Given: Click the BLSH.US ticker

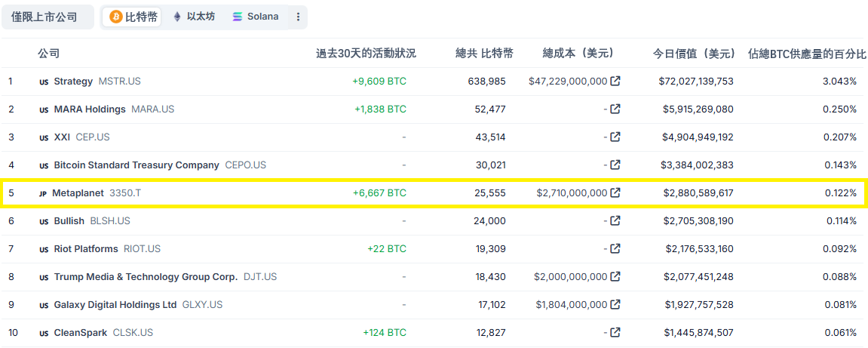Looking at the screenshot, I should 110,220.
